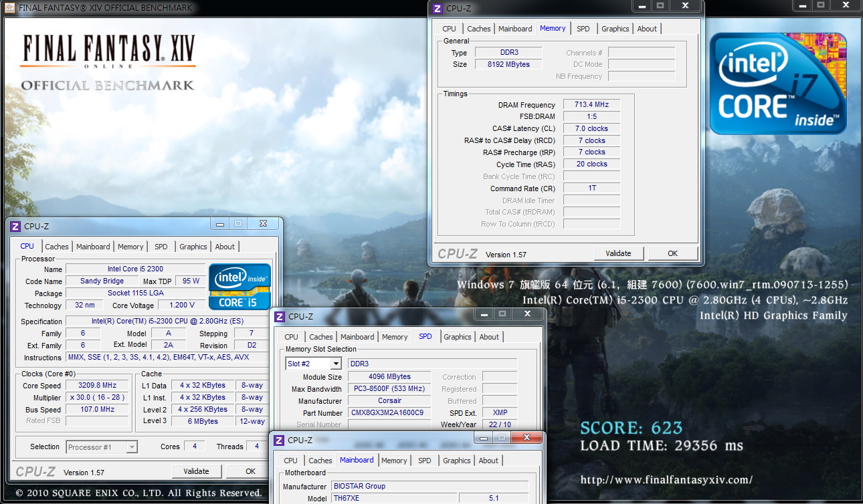
Task: Select the active CPU tab in CPU window
Action: tap(27, 246)
